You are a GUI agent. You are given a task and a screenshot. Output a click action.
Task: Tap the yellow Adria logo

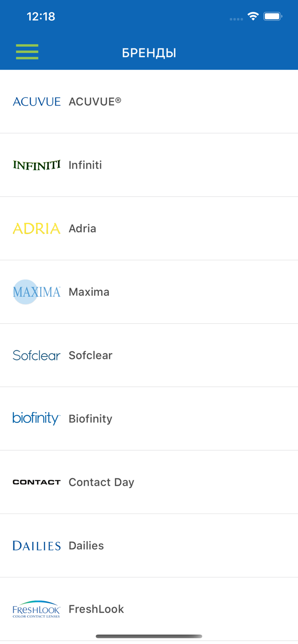[37, 228]
